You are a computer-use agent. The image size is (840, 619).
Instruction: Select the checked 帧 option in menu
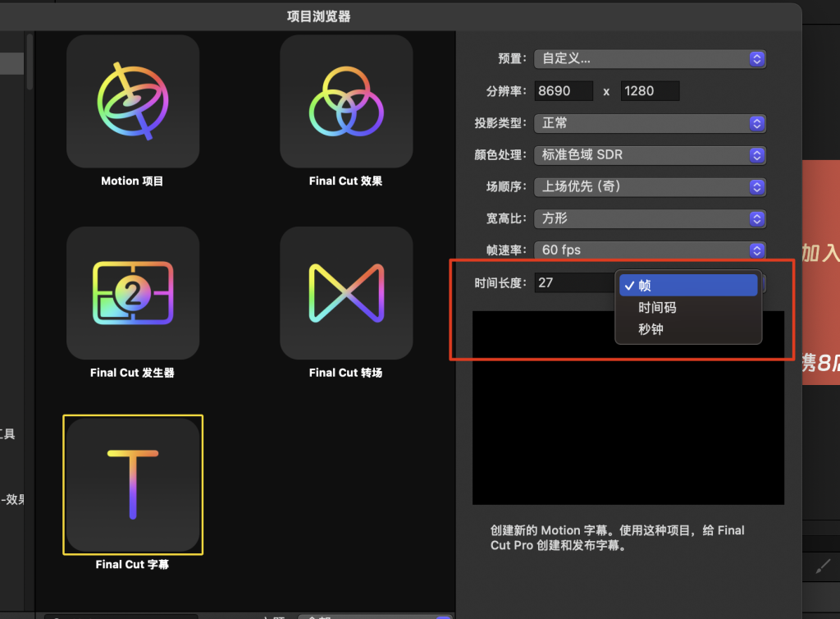[687, 286]
